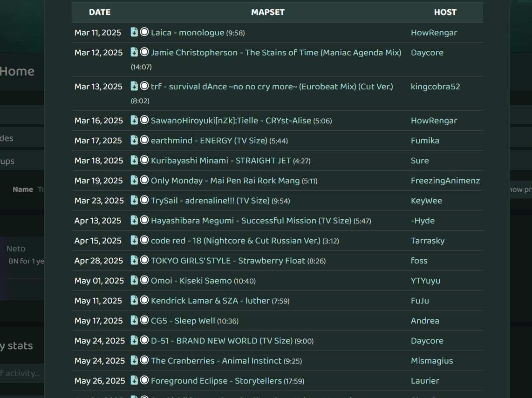Open TOKYO GIRLS' STYLE Strawberry Float link
The width and height of the screenshot is (532, 398).
click(x=228, y=260)
